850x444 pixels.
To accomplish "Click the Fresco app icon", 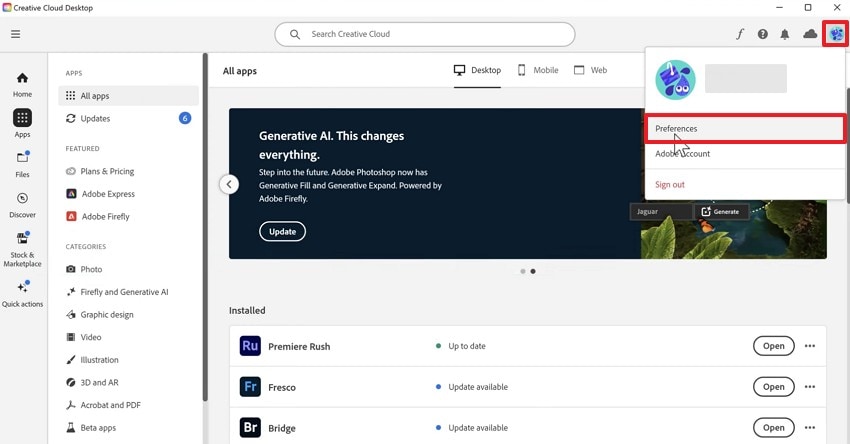I will coord(250,387).
